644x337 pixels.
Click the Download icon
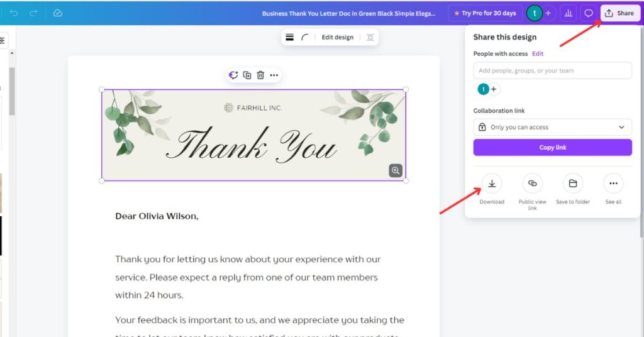(492, 184)
